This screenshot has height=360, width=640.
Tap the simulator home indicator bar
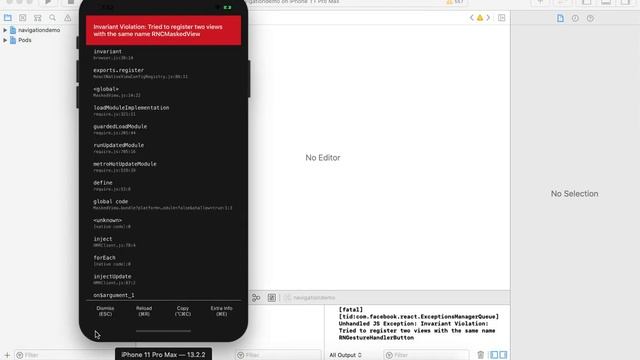coord(163,331)
